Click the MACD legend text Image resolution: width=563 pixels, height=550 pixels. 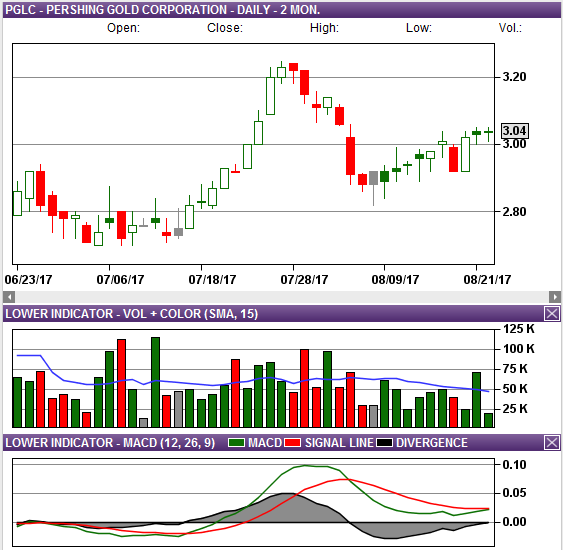click(265, 443)
